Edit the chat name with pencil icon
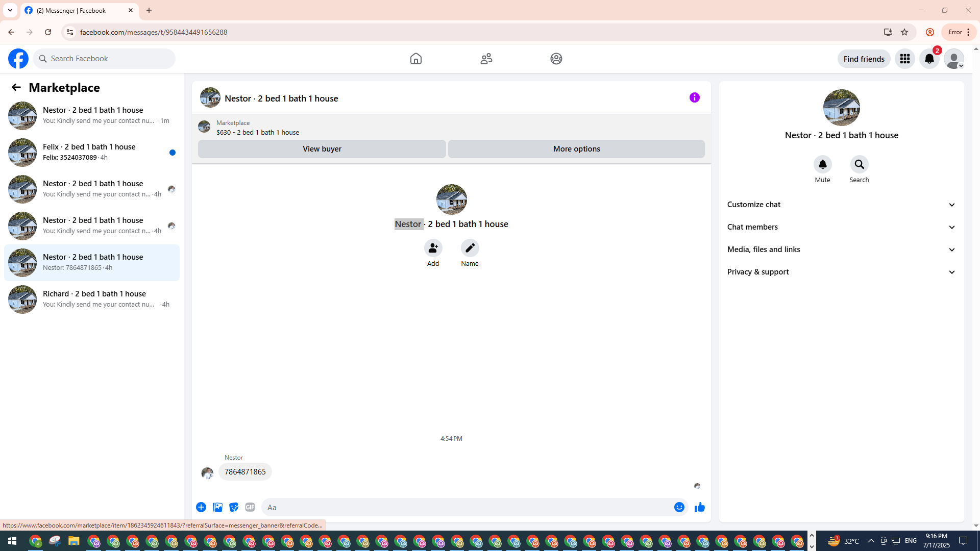980x551 pixels. pyautogui.click(x=470, y=248)
